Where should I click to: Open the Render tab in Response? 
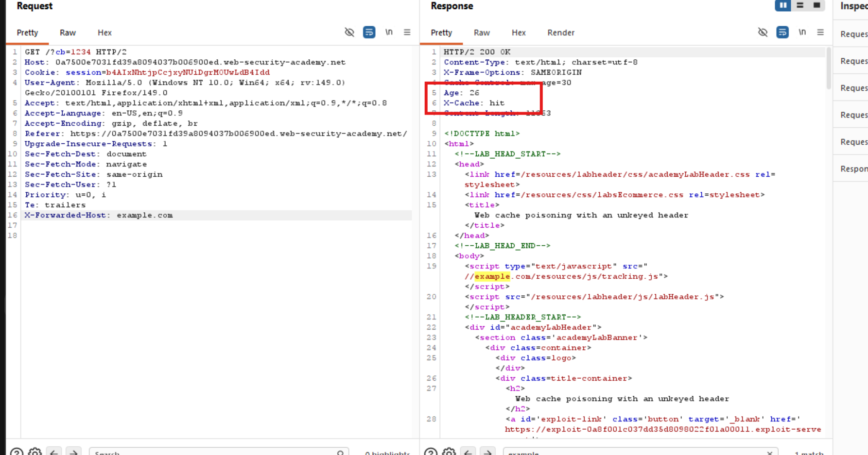561,33
